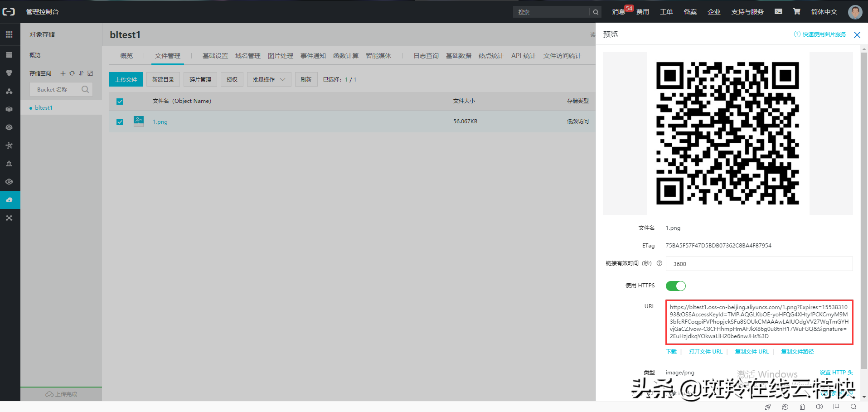The image size is (868, 412).
Task: Click the 复制文件路径 link
Action: tap(797, 352)
